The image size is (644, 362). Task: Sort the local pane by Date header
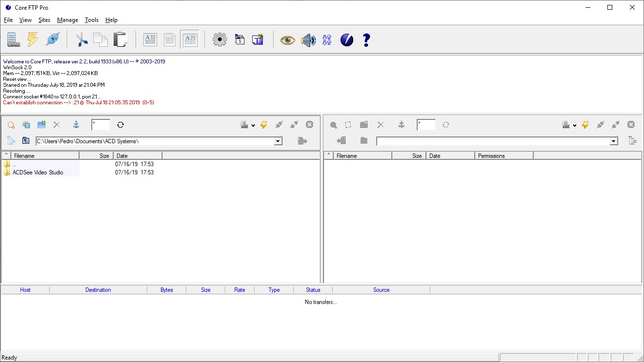point(138,156)
